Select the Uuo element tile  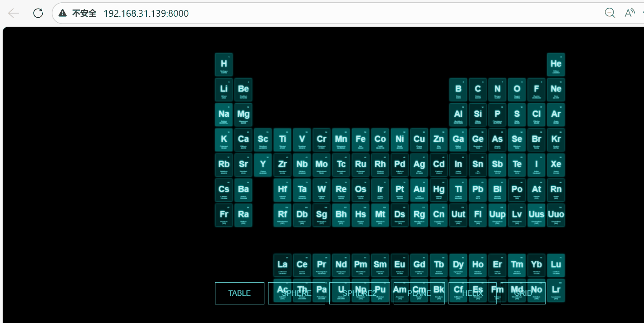tap(556, 215)
